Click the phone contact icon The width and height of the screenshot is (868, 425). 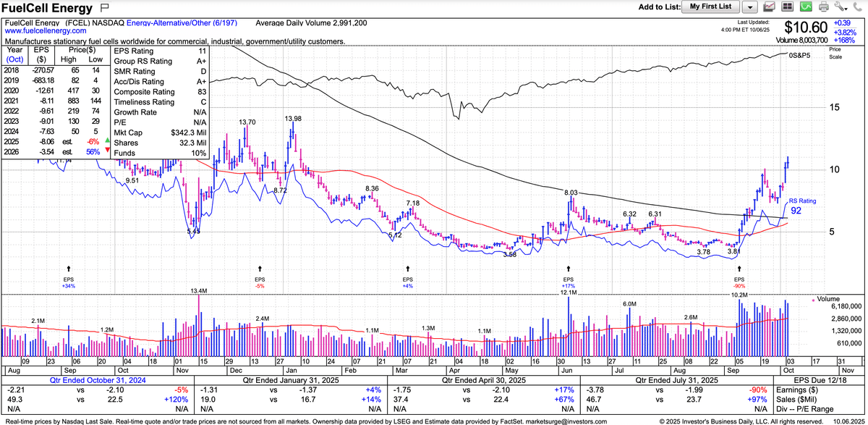pyautogui.click(x=858, y=7)
